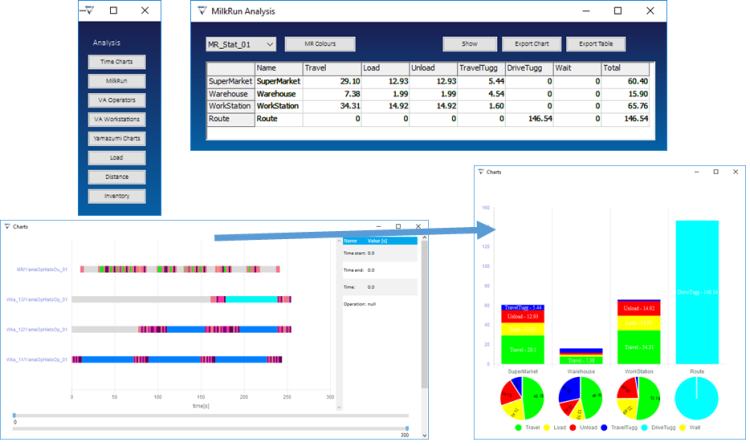This screenshot has height=446, width=750.
Task: Select the Name column header
Action: tap(279, 68)
